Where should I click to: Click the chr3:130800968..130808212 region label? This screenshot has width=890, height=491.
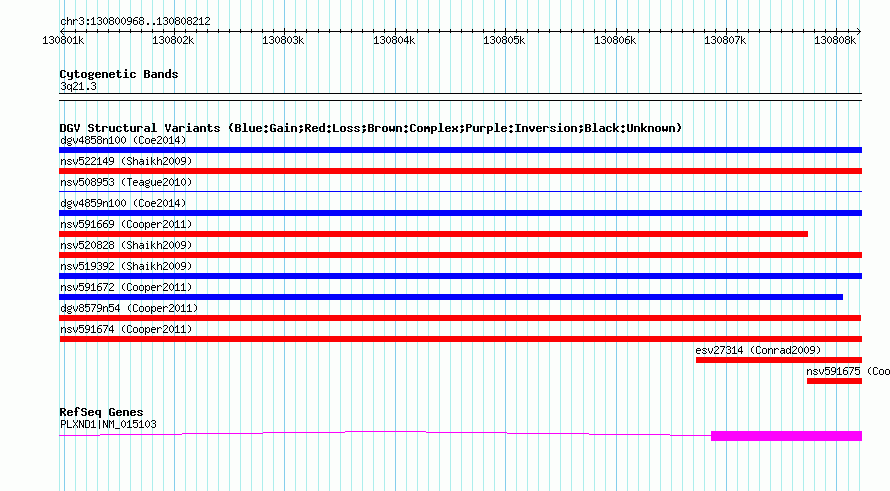(x=135, y=21)
